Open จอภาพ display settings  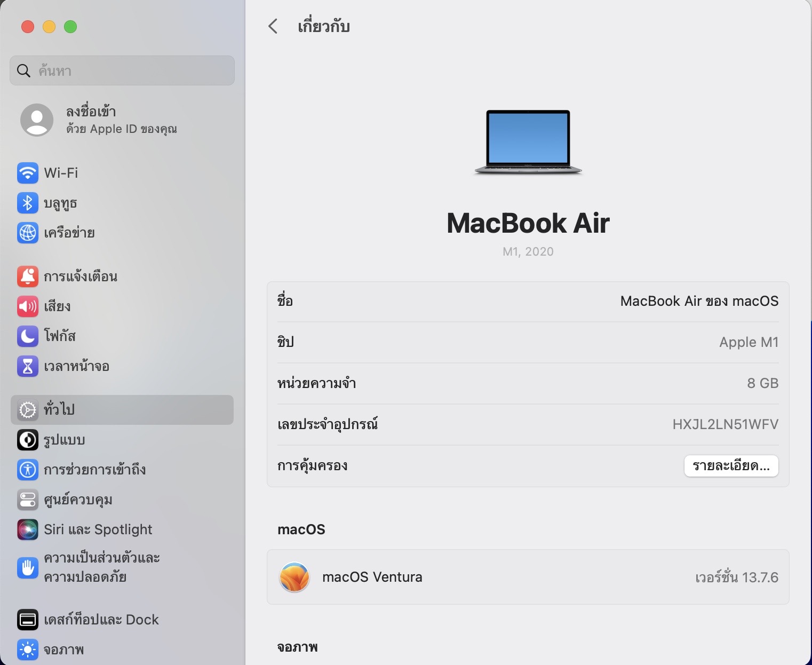pos(28,650)
